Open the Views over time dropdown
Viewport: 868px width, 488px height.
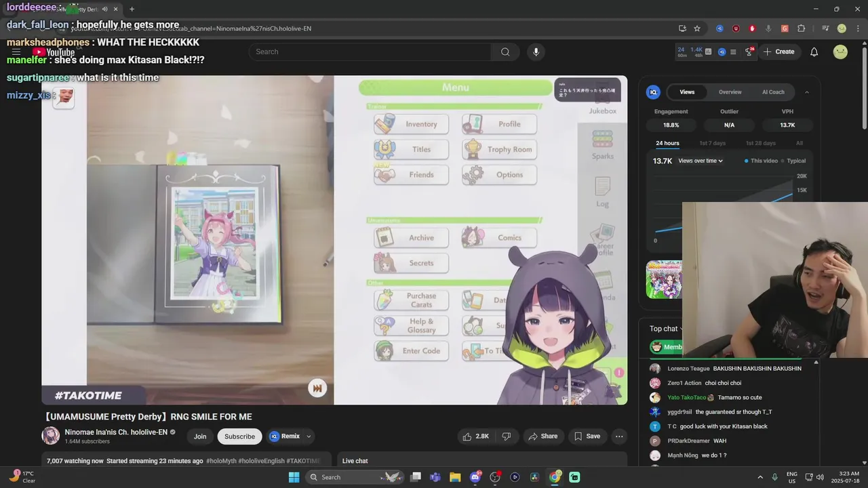click(x=701, y=161)
